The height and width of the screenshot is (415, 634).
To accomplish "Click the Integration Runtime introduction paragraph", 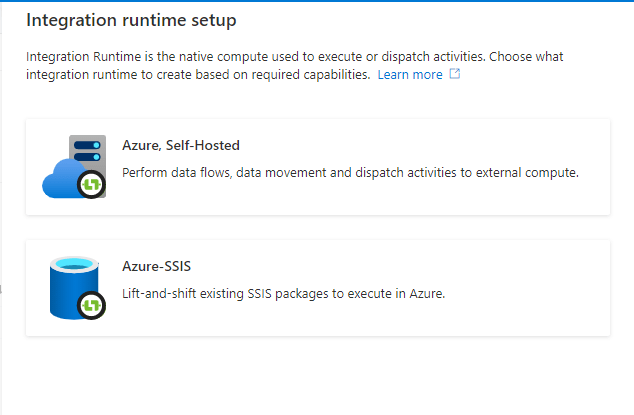I will 294,66.
